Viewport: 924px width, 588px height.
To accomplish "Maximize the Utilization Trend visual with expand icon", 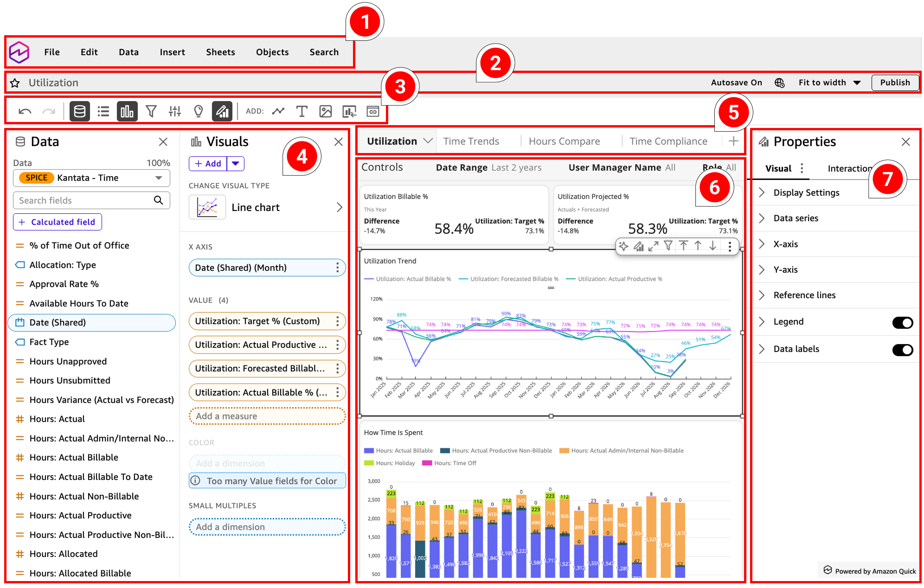I will point(653,246).
